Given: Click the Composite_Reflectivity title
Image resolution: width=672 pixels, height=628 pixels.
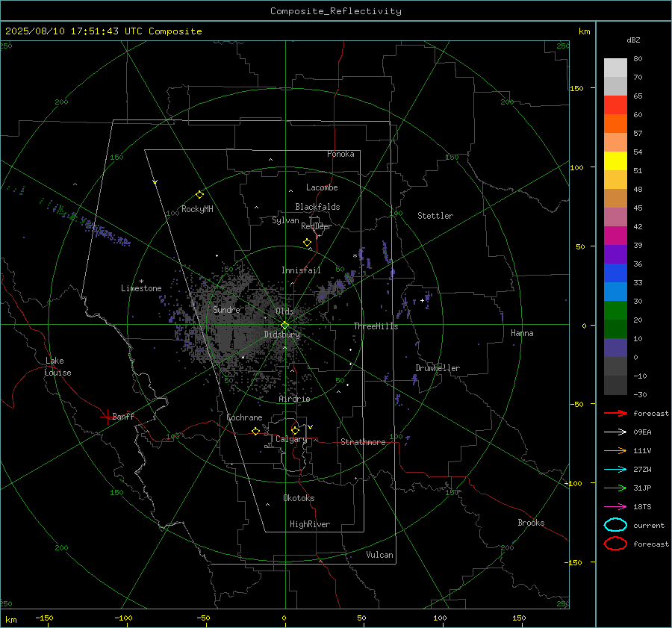Looking at the screenshot, I should [335, 11].
